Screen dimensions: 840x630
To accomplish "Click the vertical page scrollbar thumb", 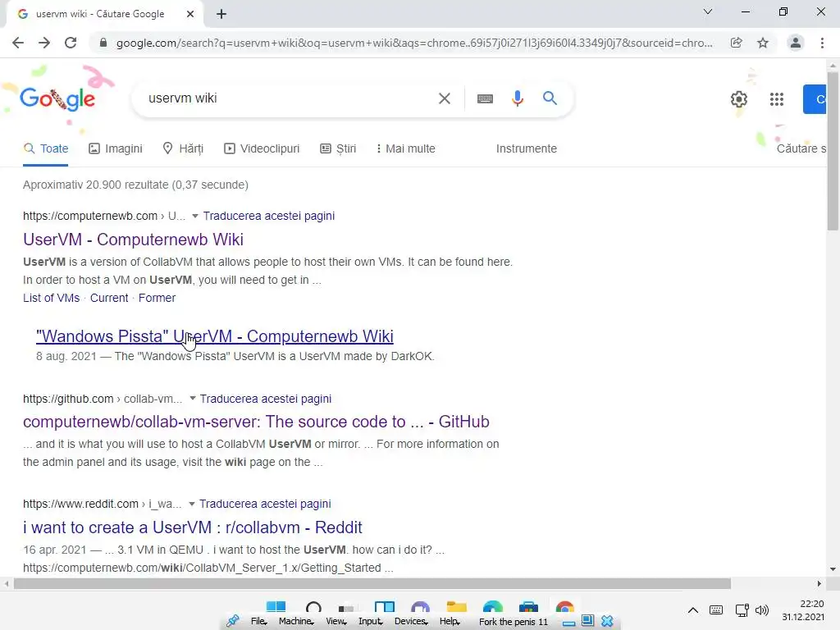I will tap(833, 151).
